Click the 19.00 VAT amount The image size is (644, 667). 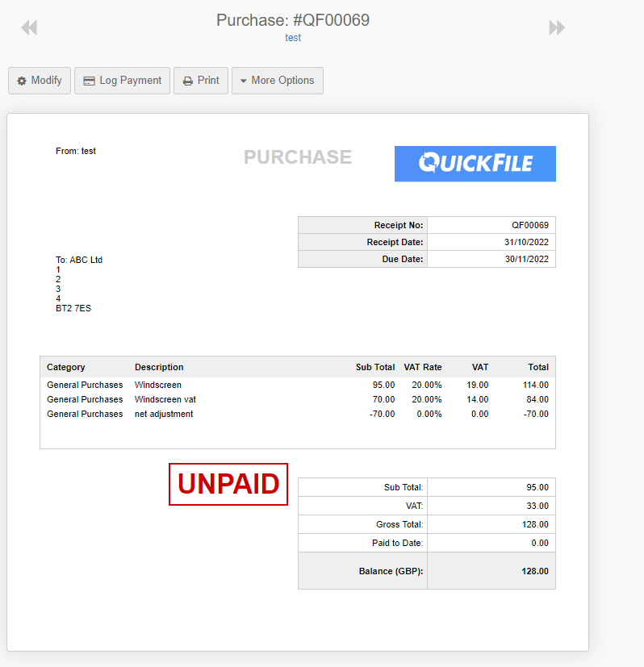(x=477, y=385)
